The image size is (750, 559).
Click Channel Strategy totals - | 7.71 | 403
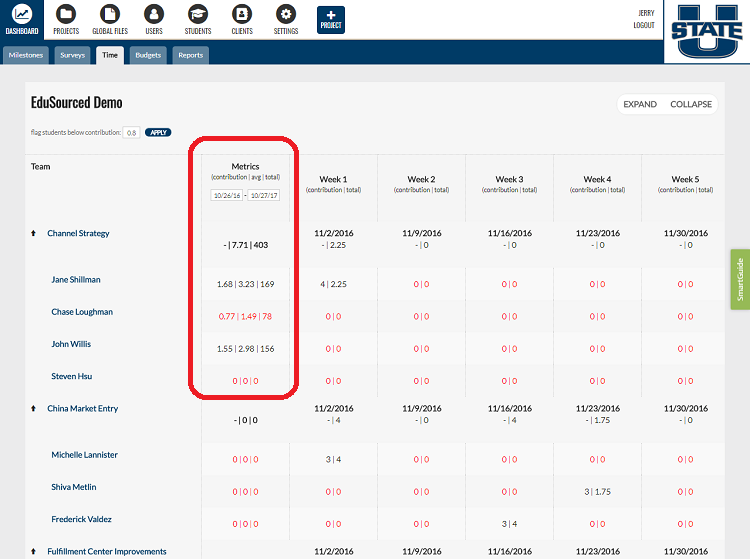tap(245, 245)
